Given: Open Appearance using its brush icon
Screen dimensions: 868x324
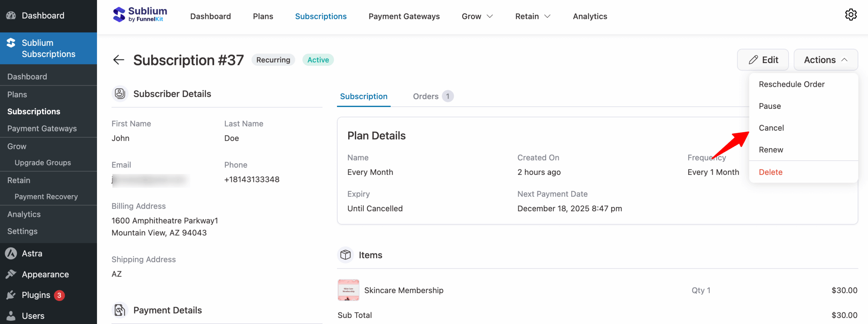Looking at the screenshot, I should click(x=11, y=274).
